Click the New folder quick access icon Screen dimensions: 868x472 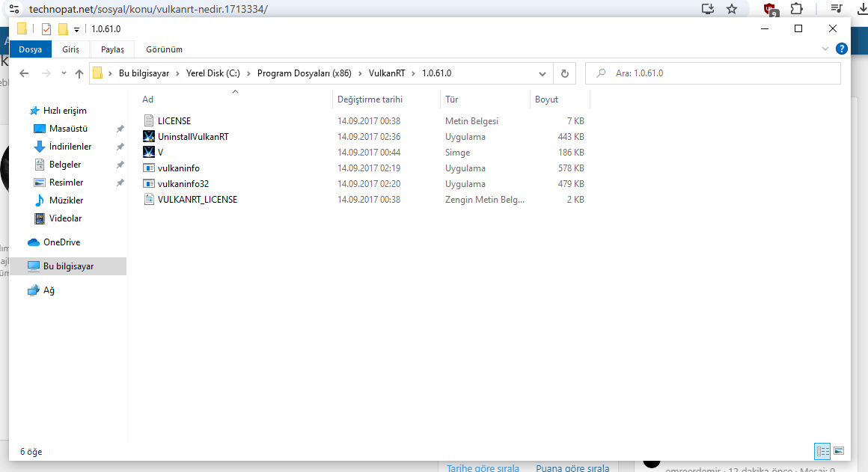[63, 28]
